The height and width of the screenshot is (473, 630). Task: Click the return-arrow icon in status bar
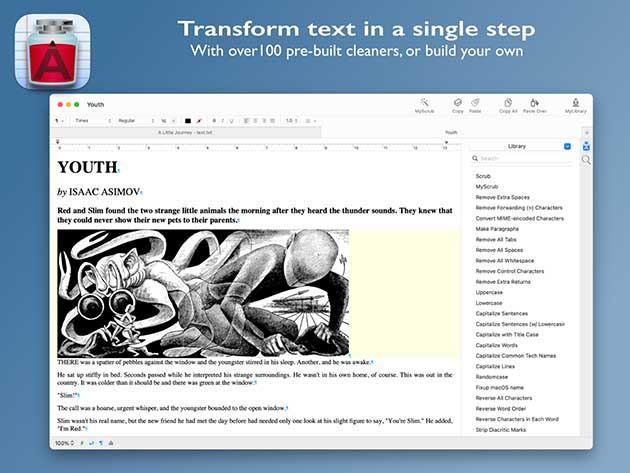point(91,443)
